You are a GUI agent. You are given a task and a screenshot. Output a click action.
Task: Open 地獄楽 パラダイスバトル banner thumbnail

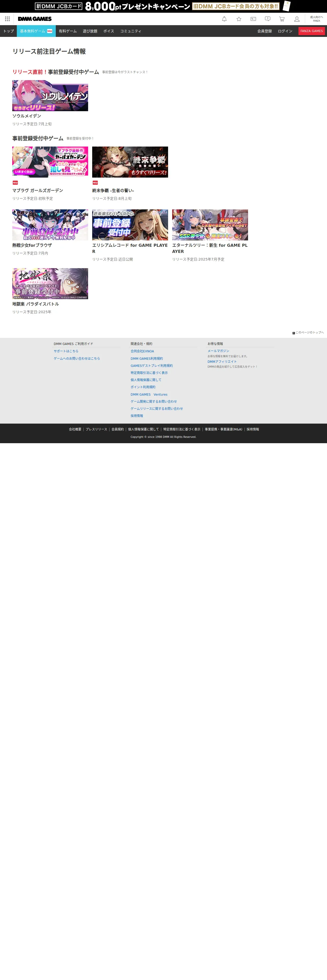pyautogui.click(x=50, y=283)
